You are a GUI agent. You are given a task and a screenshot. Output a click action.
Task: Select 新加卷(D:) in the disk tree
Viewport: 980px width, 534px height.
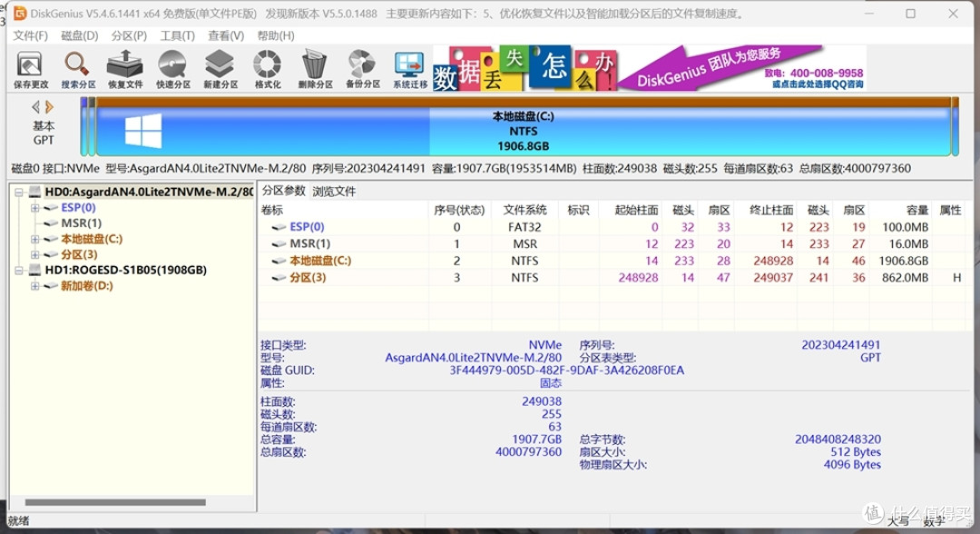pyautogui.click(x=86, y=286)
